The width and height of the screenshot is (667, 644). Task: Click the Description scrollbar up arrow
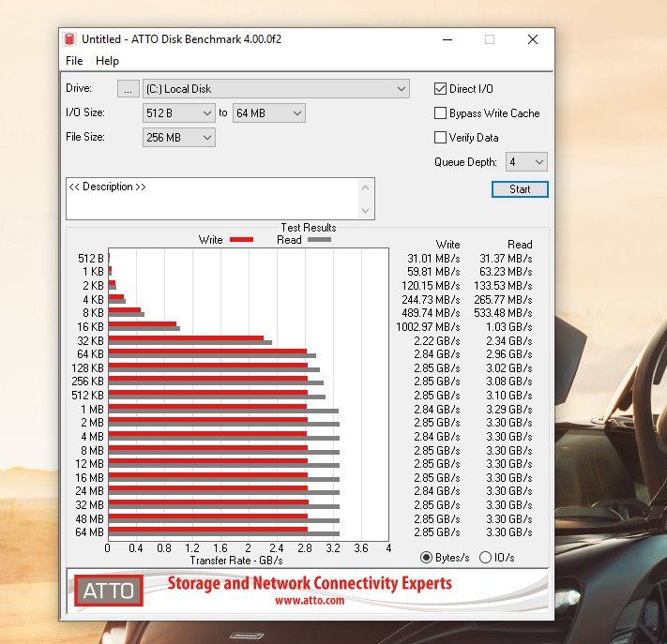point(366,187)
